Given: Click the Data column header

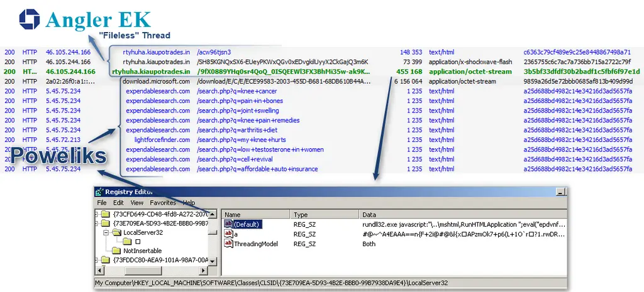Looking at the screenshot, I should [x=462, y=215].
